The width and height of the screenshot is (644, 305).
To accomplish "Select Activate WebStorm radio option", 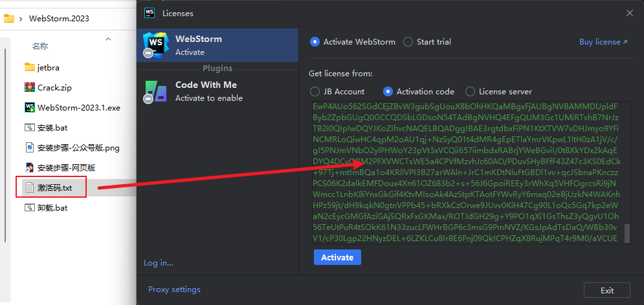I will pyautogui.click(x=315, y=42).
